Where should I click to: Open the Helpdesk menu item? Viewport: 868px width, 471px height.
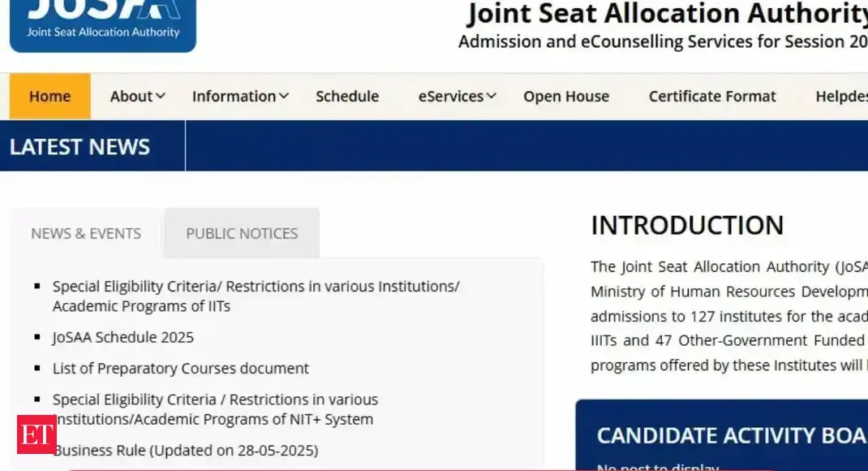click(841, 97)
